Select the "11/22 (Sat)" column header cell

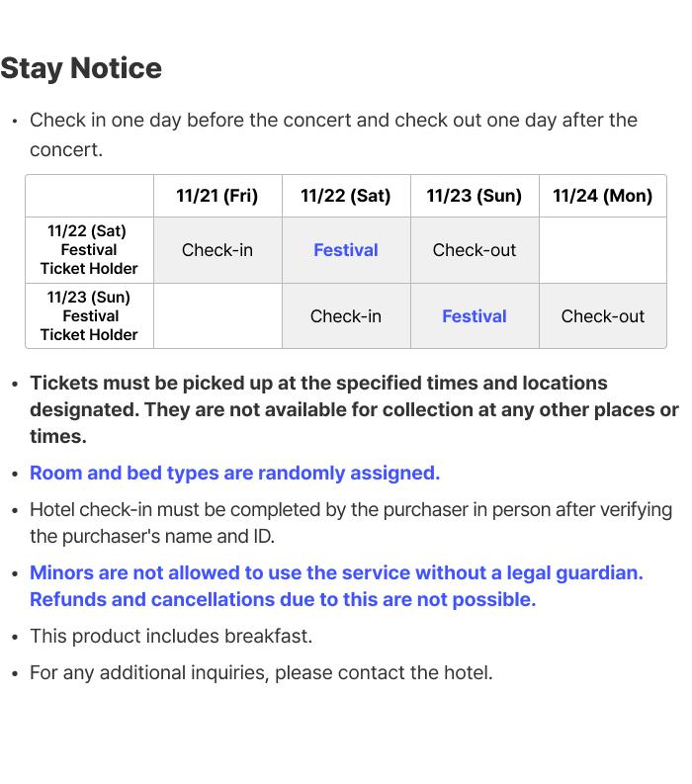(346, 196)
